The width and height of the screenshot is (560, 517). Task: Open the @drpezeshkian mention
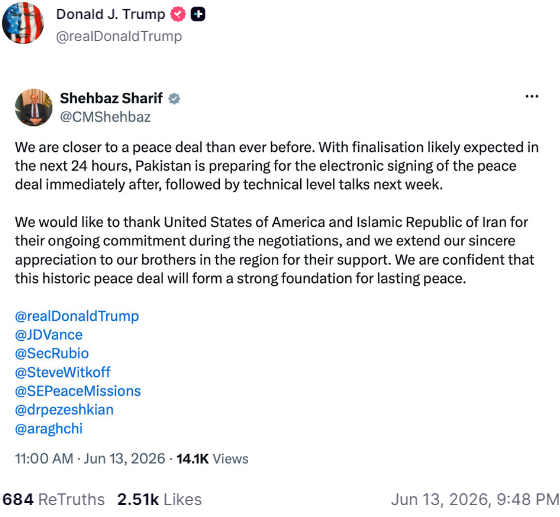[64, 410]
